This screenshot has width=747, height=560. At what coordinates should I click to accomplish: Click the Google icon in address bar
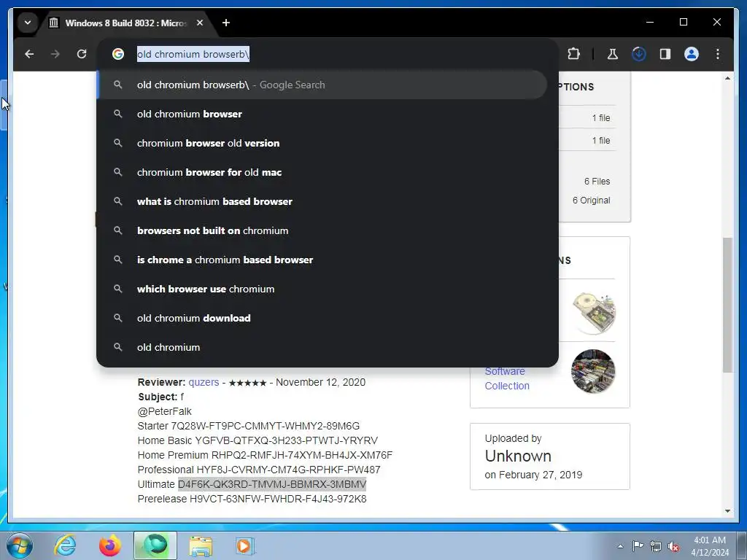coord(117,54)
